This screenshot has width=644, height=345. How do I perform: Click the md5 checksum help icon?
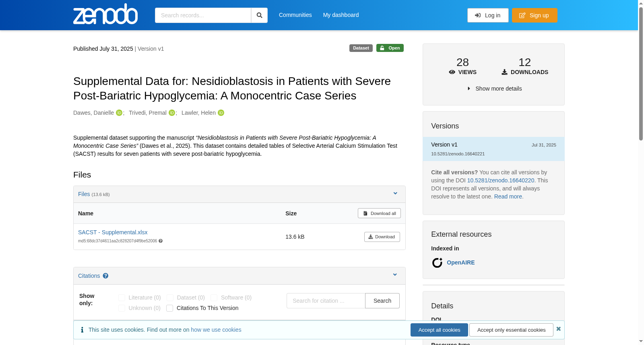tap(161, 241)
